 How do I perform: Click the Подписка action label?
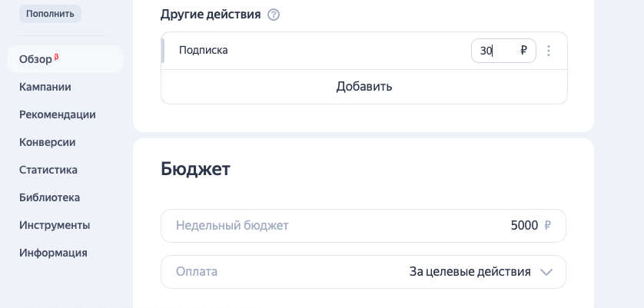tap(204, 51)
